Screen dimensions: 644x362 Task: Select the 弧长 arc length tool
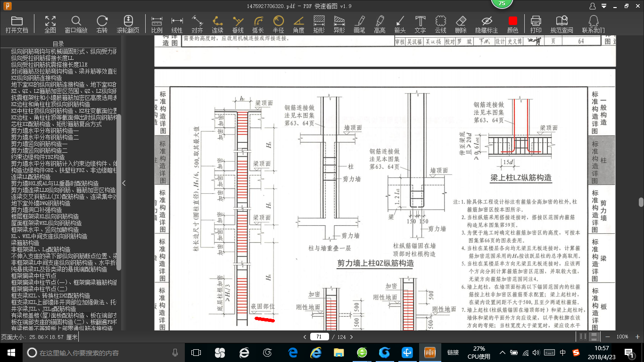258,24
